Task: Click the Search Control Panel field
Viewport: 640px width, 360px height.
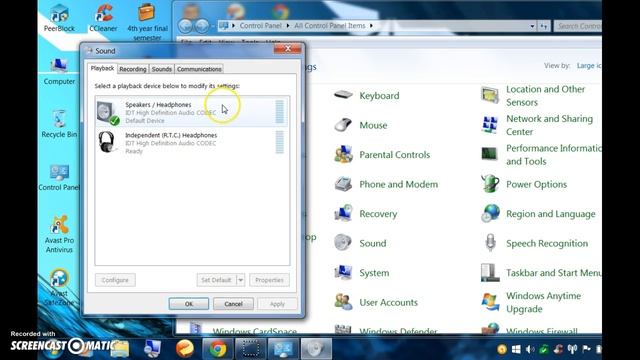Action: pos(578,26)
